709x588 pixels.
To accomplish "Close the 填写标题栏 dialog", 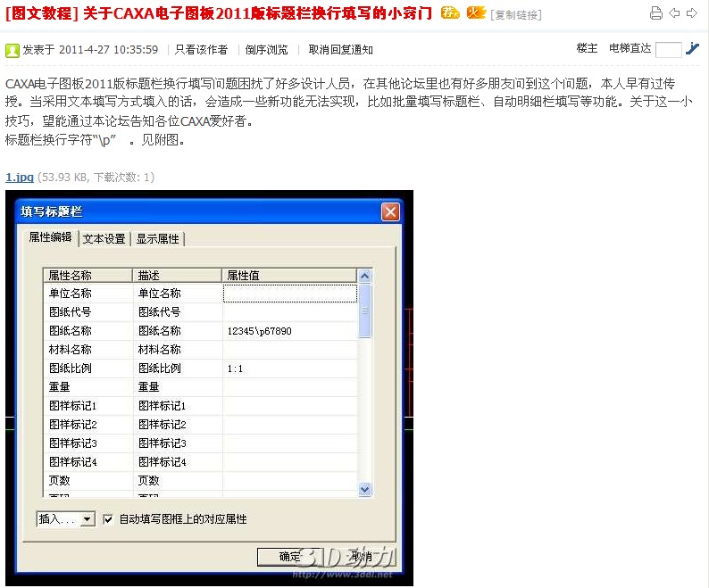I will (x=390, y=212).
